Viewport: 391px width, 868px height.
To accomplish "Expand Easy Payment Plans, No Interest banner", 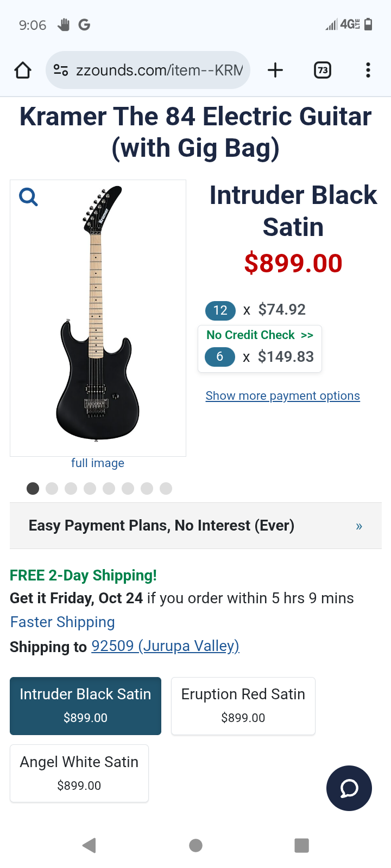I will (x=195, y=526).
